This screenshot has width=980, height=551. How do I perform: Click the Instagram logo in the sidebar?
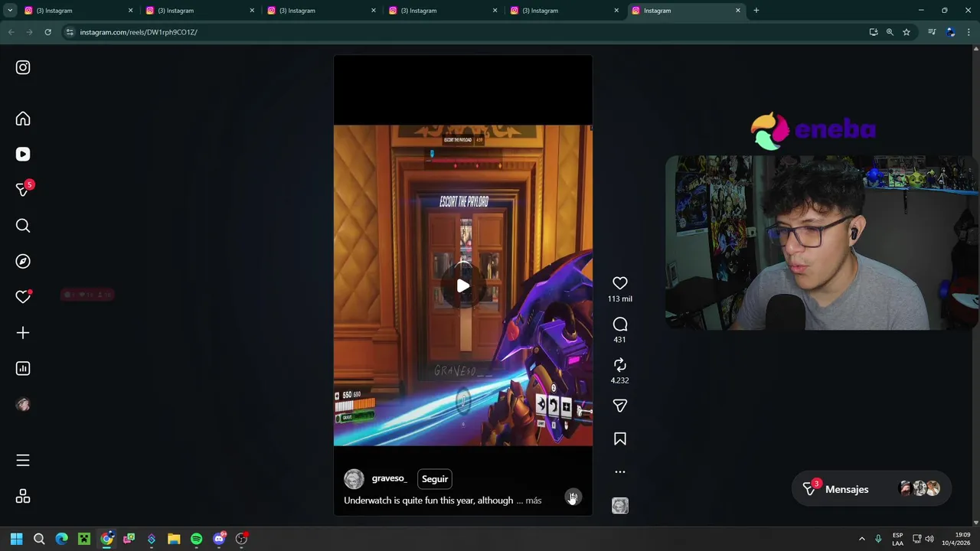click(23, 67)
